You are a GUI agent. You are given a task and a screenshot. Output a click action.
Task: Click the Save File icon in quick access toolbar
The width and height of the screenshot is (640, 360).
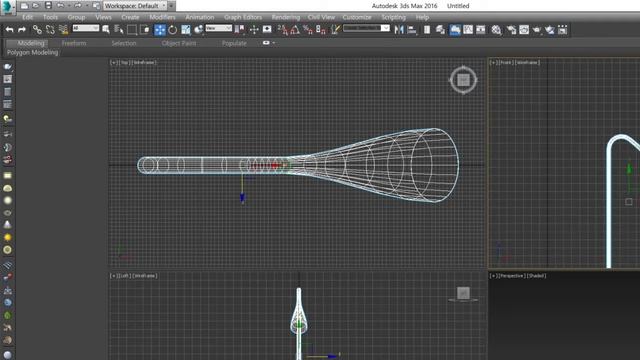tap(48, 6)
